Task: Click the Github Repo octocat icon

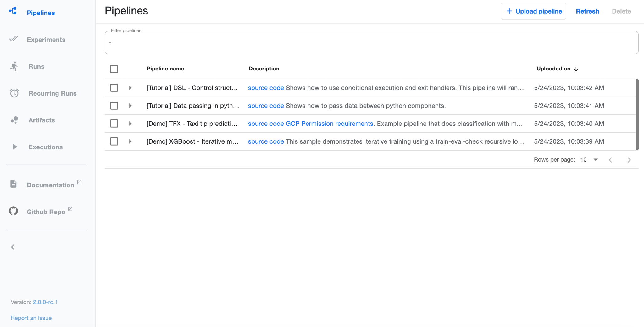Action: tap(14, 211)
